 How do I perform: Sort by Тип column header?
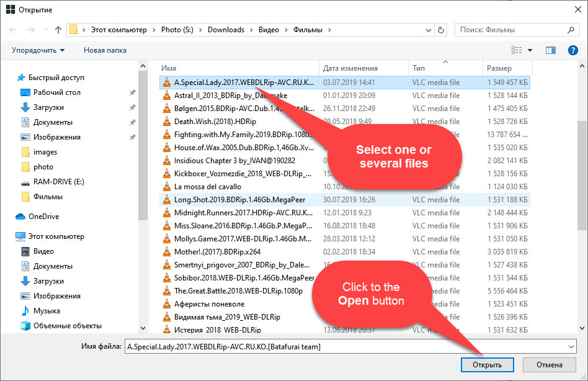tap(419, 68)
